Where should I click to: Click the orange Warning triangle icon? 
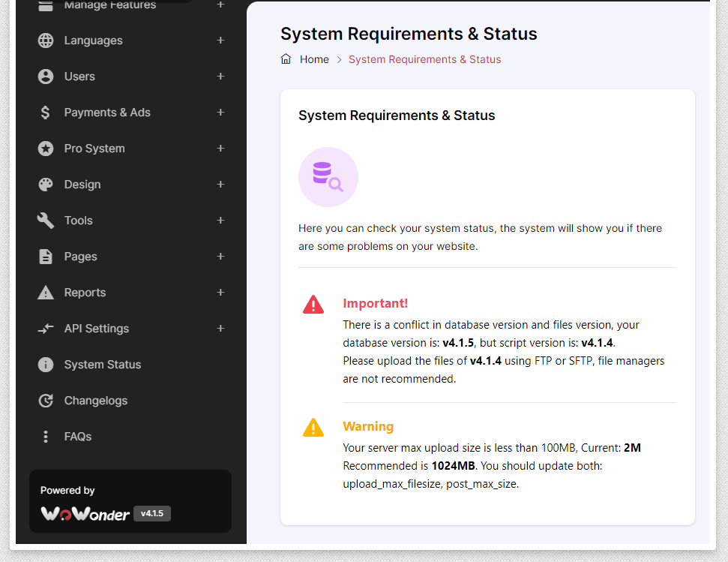[x=313, y=428]
